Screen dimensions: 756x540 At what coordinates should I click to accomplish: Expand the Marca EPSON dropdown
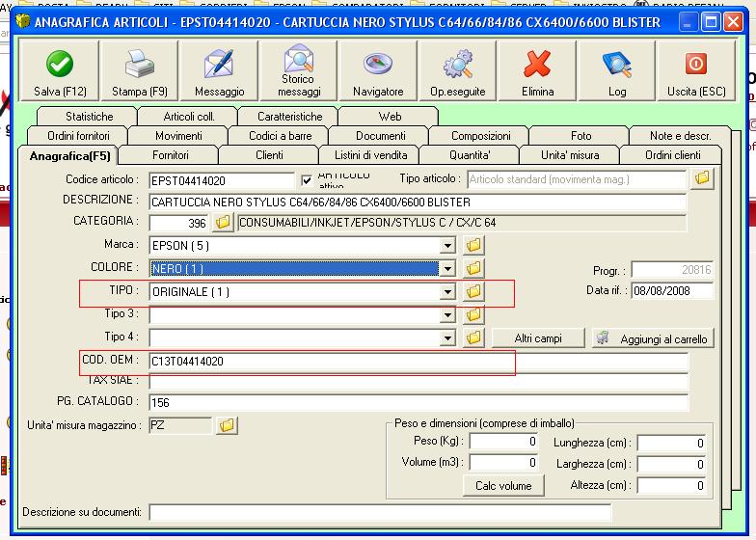coord(447,245)
